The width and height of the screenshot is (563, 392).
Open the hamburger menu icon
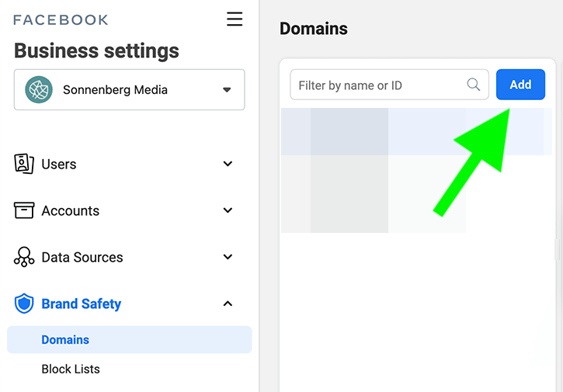tap(235, 19)
